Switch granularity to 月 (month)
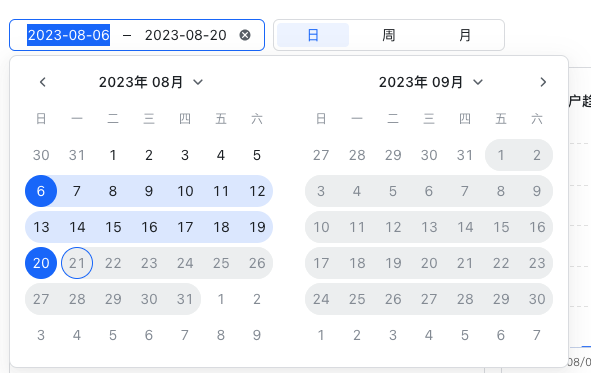The height and width of the screenshot is (373, 591). (x=465, y=35)
